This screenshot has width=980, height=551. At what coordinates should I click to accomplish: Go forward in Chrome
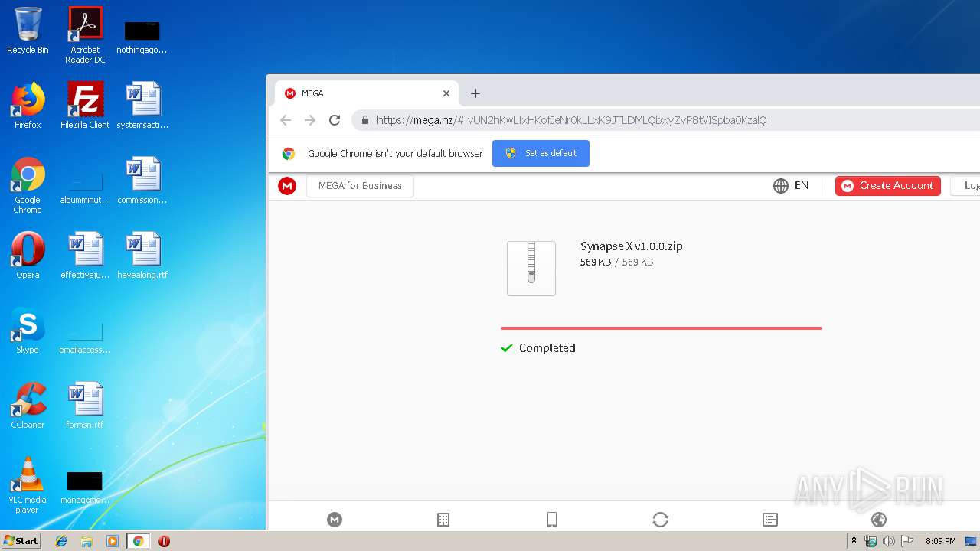click(x=310, y=120)
